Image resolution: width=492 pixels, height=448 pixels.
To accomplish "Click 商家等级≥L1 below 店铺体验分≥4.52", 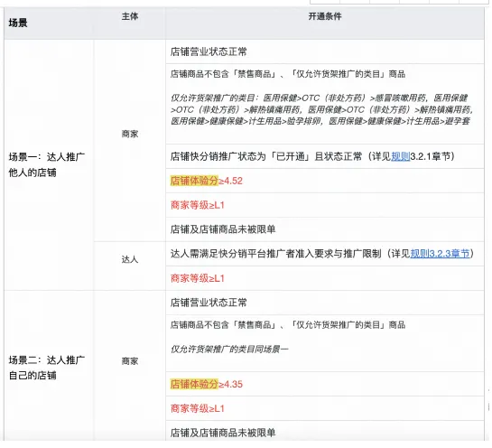I will click(x=198, y=205).
